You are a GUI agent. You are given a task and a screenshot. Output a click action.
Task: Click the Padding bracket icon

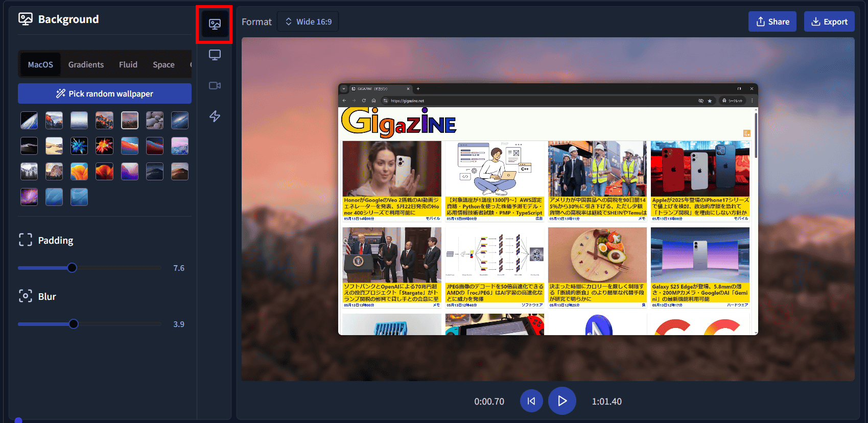point(26,240)
